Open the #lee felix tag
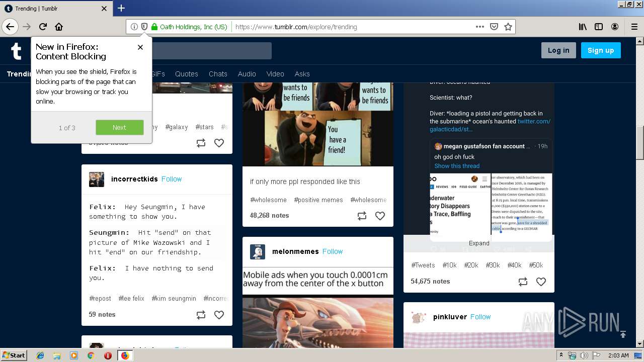 coord(131,298)
